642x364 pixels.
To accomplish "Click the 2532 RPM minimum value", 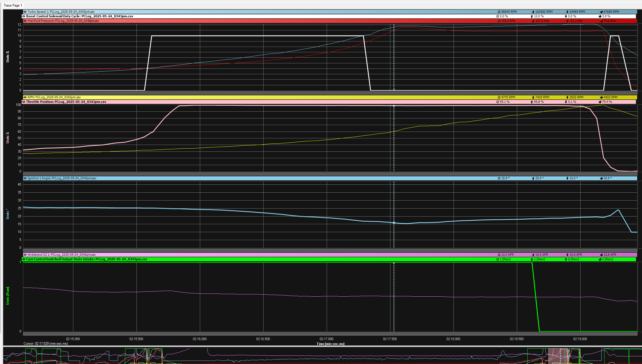I will pos(576,97).
